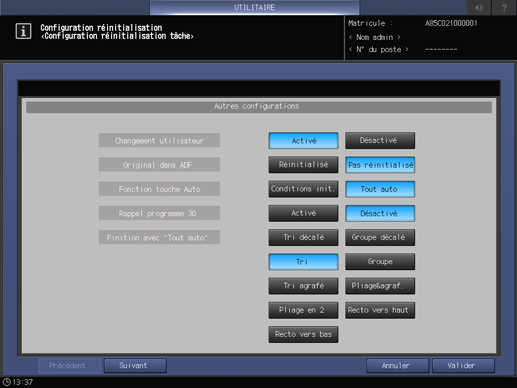This screenshot has width=517, height=388.
Task: Choose Pliage&agraf. finishing option
Action: click(x=380, y=286)
